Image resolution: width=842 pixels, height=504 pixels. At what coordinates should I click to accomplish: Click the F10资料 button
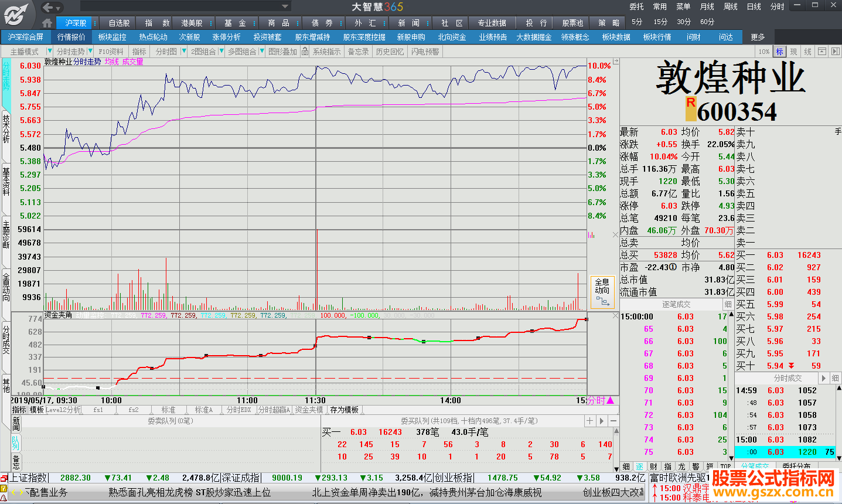pos(111,52)
